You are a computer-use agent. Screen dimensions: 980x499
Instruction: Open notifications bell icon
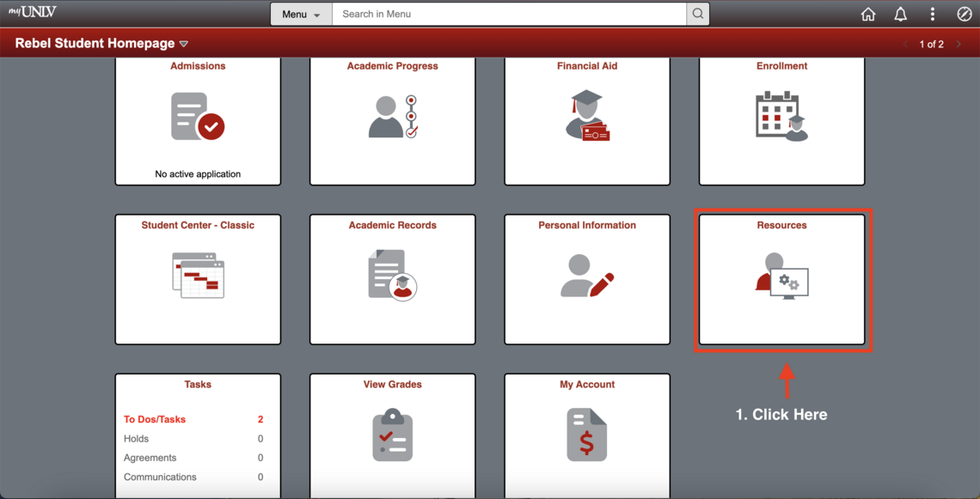(x=900, y=14)
